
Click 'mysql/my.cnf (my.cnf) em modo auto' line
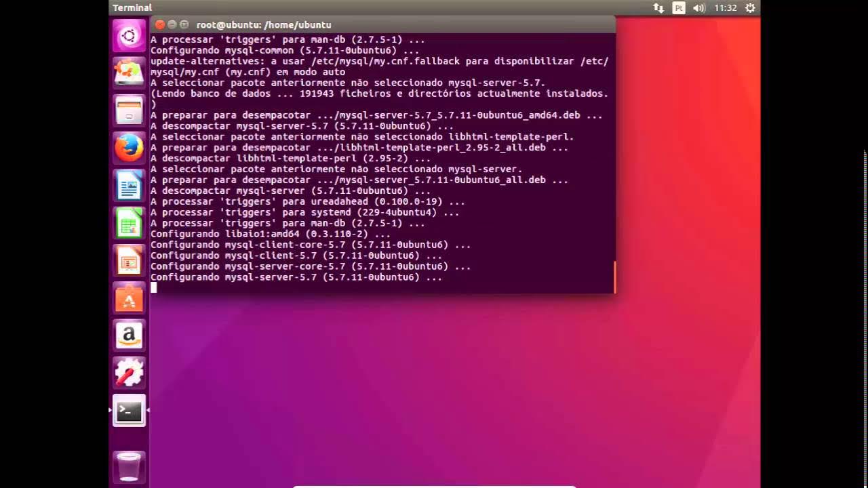(x=248, y=72)
